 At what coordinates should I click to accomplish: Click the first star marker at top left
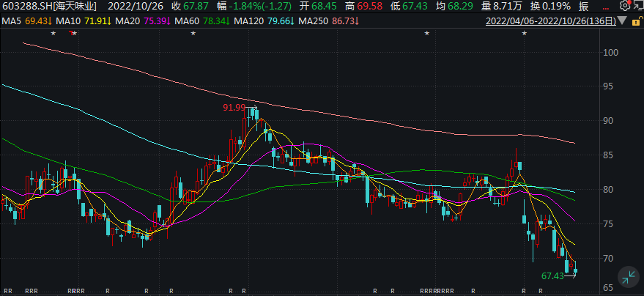pyautogui.click(x=53, y=34)
